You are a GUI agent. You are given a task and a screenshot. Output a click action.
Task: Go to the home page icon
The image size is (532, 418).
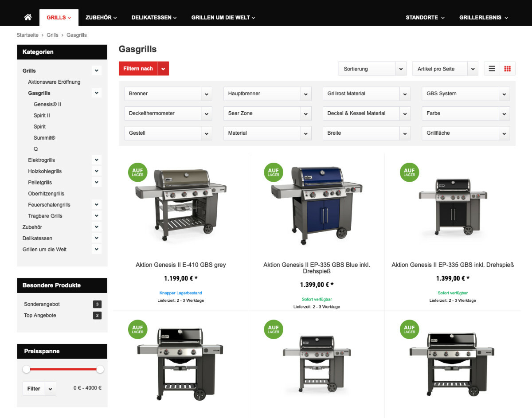click(28, 17)
